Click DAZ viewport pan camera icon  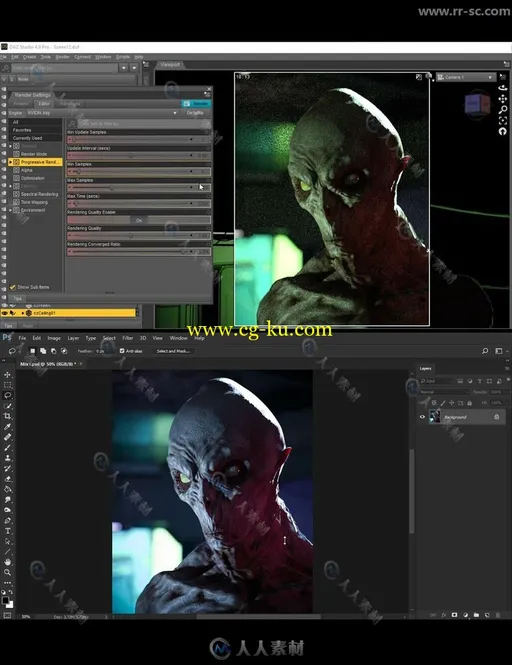503,99
